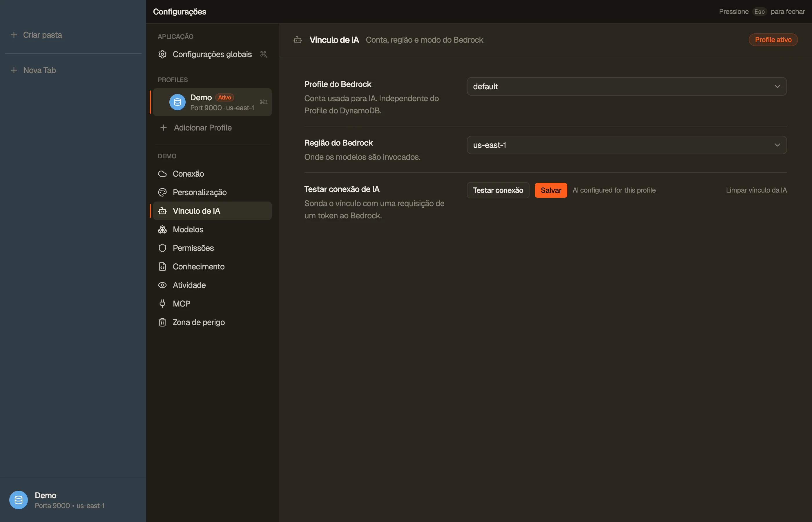Viewport: 812px width, 522px height.
Task: Click the eye icon beside Atividade
Action: 162,285
